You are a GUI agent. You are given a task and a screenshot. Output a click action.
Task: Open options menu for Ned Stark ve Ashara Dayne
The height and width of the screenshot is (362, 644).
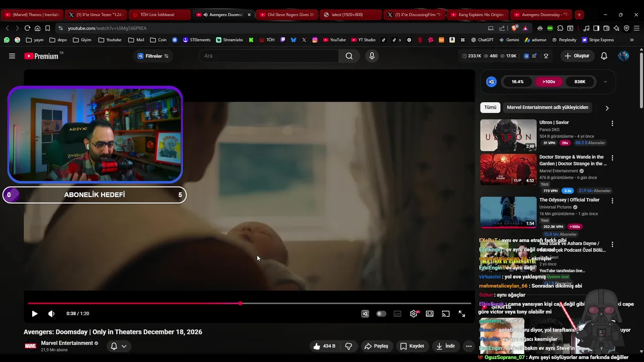tap(612, 244)
